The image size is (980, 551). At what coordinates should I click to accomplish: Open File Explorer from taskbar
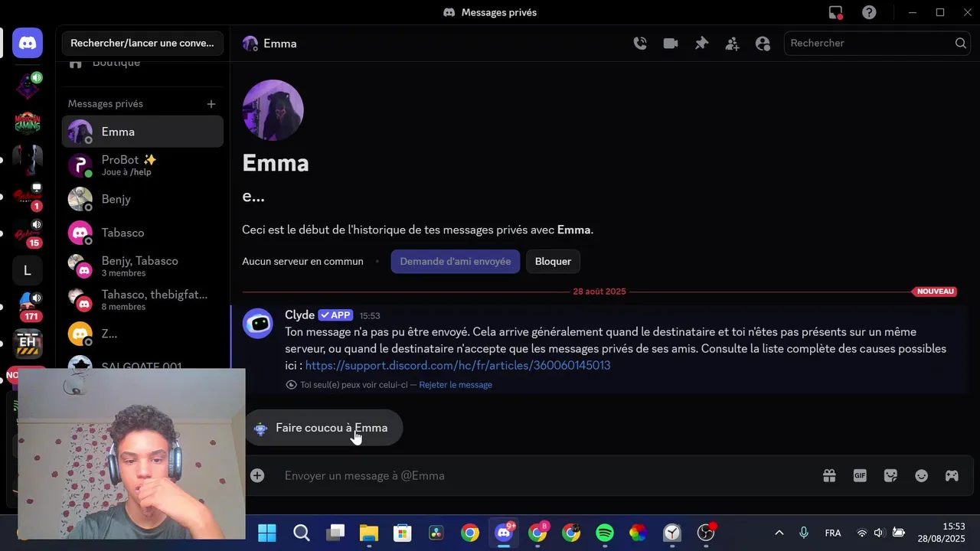pyautogui.click(x=368, y=533)
